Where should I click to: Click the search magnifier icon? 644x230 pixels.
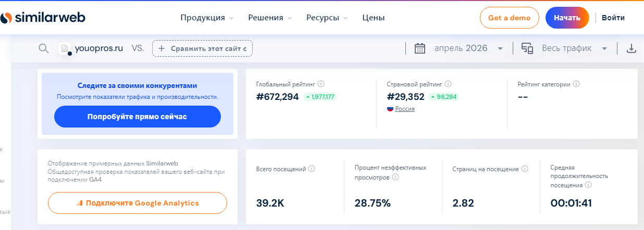point(44,48)
